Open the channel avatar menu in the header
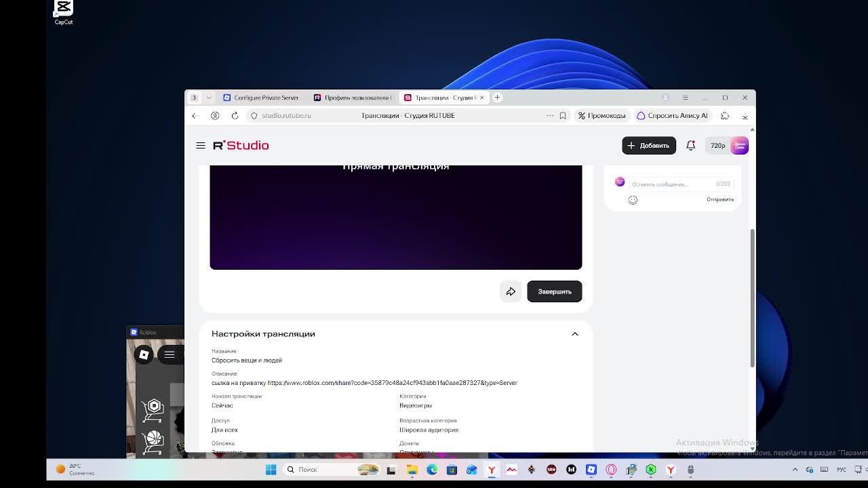 coord(740,145)
